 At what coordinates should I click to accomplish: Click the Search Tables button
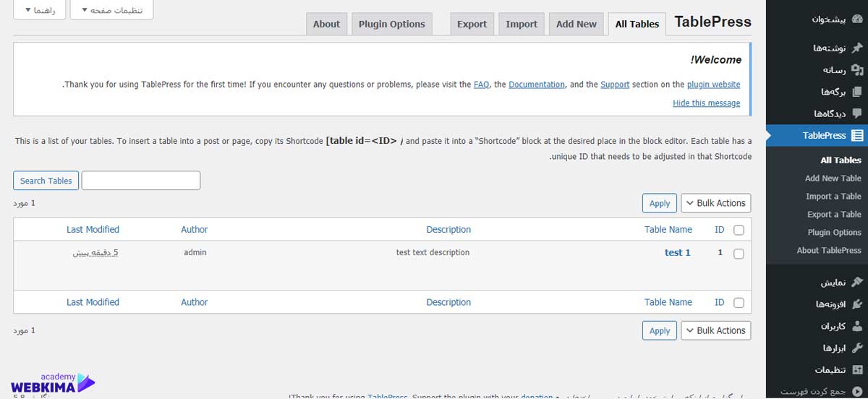point(46,181)
